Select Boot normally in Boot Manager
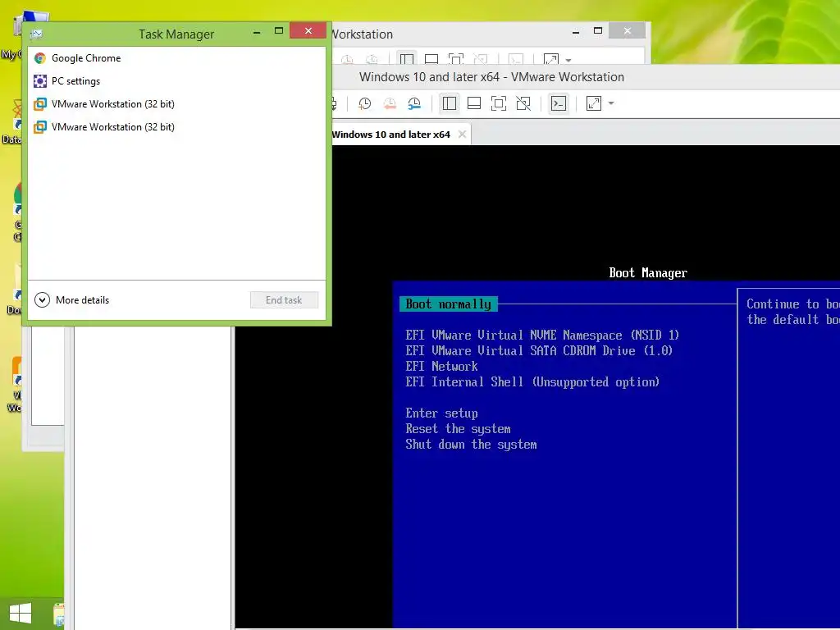Viewport: 840px width, 630px height. tap(449, 304)
